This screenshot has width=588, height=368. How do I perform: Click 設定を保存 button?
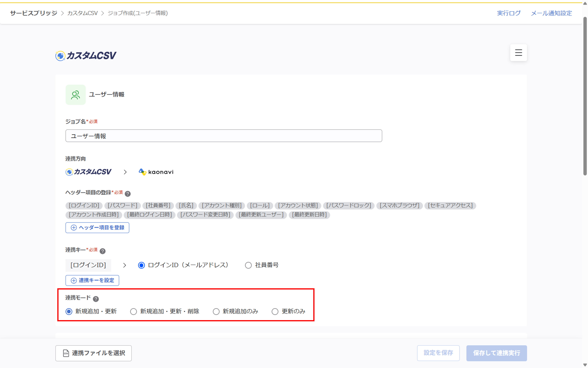click(438, 353)
